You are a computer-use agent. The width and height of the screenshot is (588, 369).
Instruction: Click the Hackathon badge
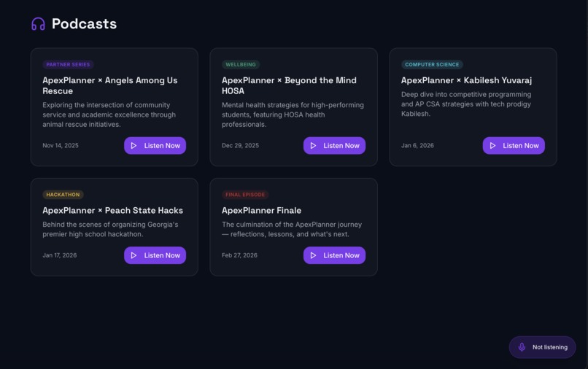63,195
